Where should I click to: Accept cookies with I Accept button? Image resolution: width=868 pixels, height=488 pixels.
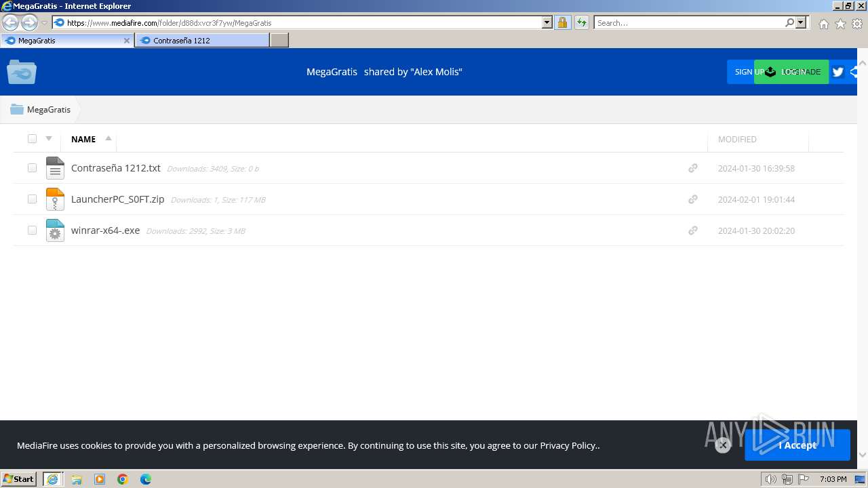coord(797,445)
